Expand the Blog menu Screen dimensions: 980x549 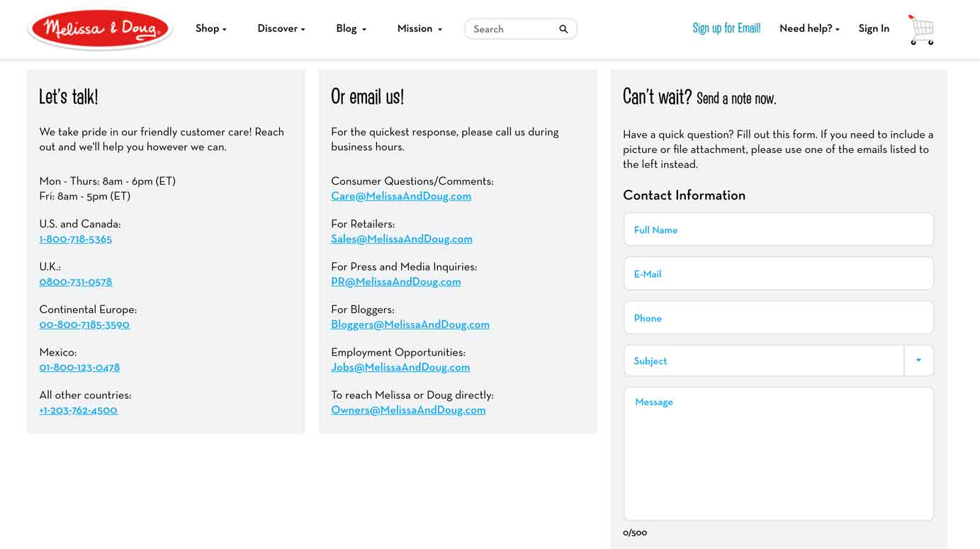tap(351, 29)
